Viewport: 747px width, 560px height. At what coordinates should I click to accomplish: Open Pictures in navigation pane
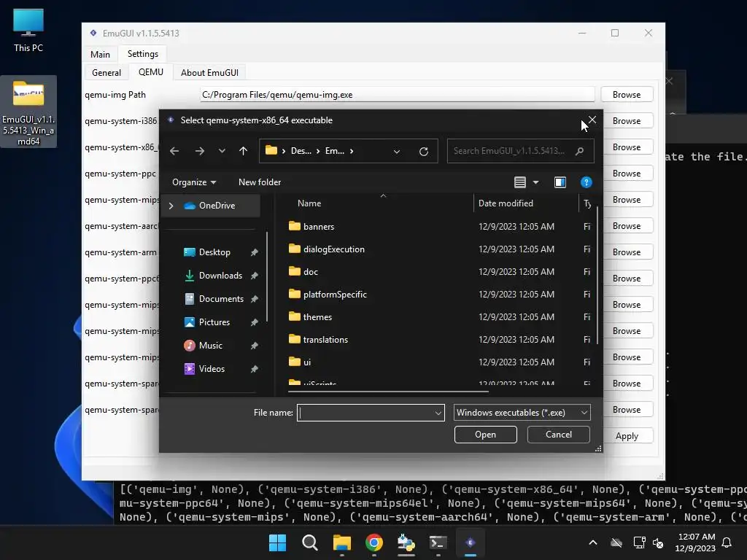click(x=214, y=322)
